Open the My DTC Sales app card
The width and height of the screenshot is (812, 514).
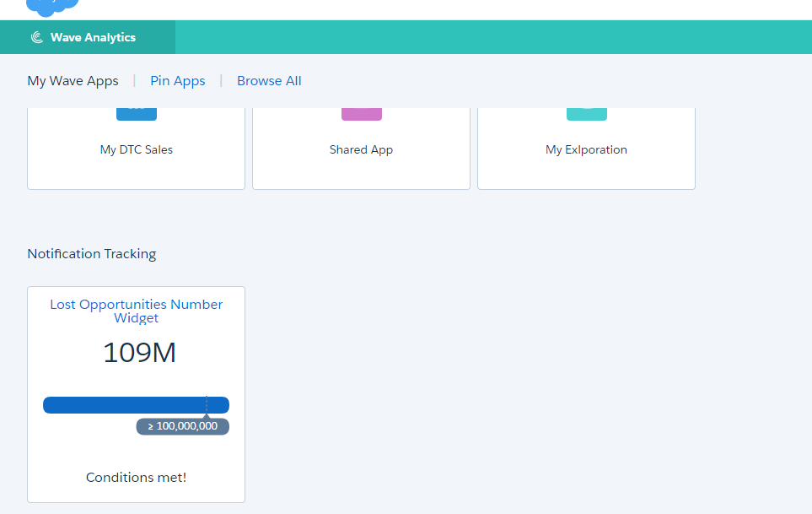pos(137,149)
